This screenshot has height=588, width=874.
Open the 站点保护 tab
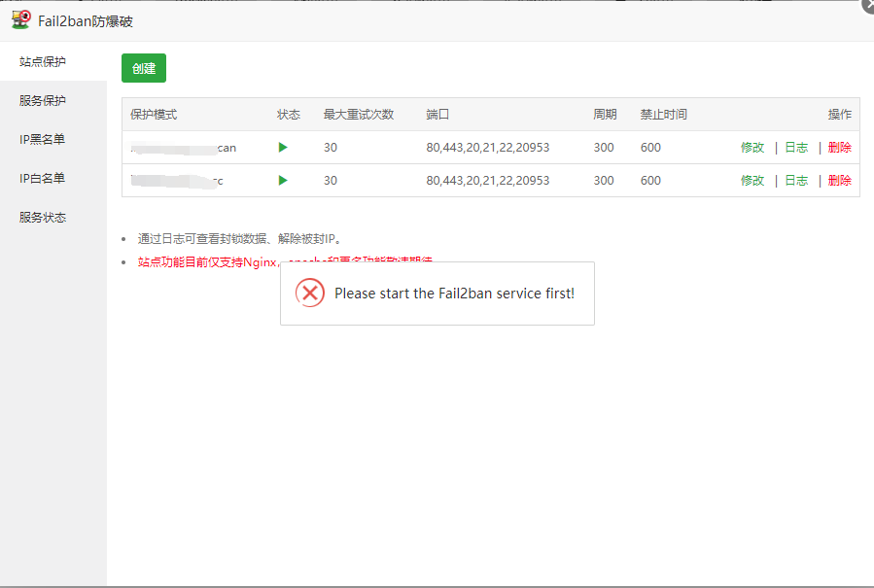point(43,61)
